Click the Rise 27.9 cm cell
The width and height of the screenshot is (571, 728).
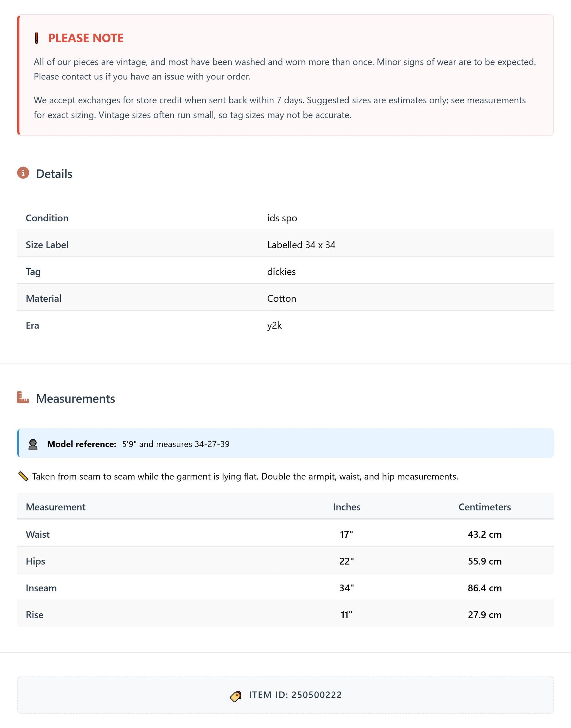pos(484,615)
